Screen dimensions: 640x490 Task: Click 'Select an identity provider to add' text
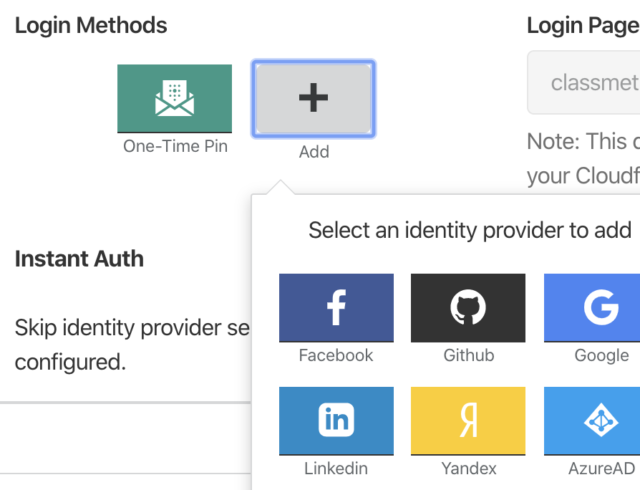click(x=470, y=230)
